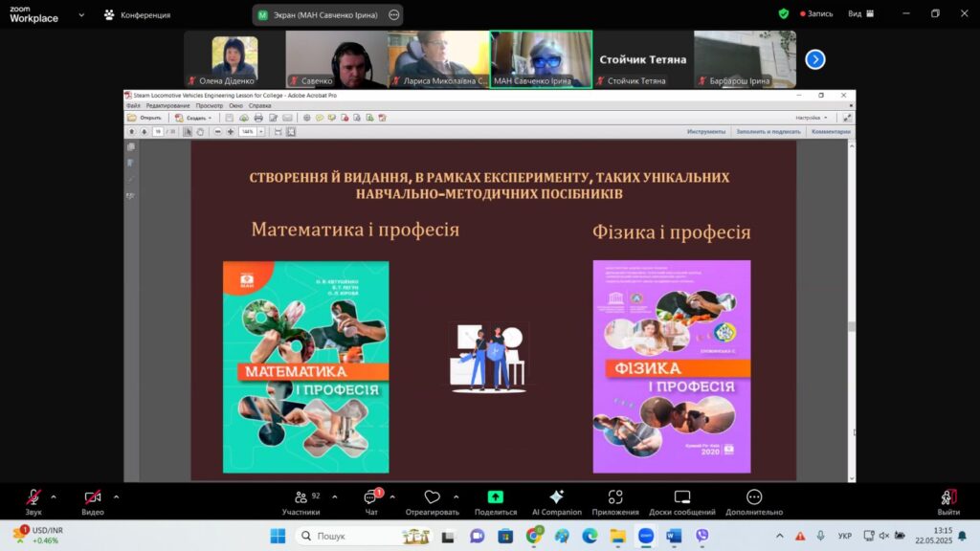Go to next page arrow in Acrobat
This screenshot has height=551, width=980.
click(145, 132)
